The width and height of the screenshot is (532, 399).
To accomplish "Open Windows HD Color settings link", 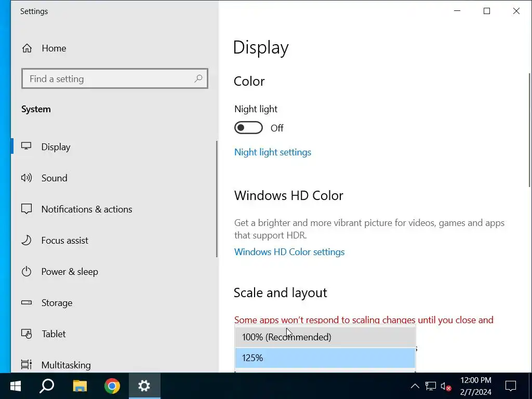I will pyautogui.click(x=289, y=252).
